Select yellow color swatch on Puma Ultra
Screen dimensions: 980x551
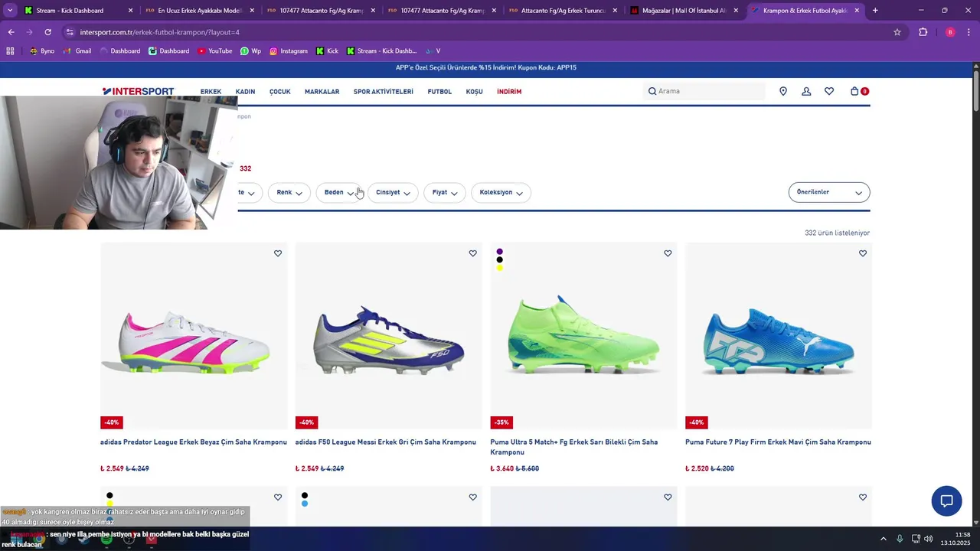[499, 268]
